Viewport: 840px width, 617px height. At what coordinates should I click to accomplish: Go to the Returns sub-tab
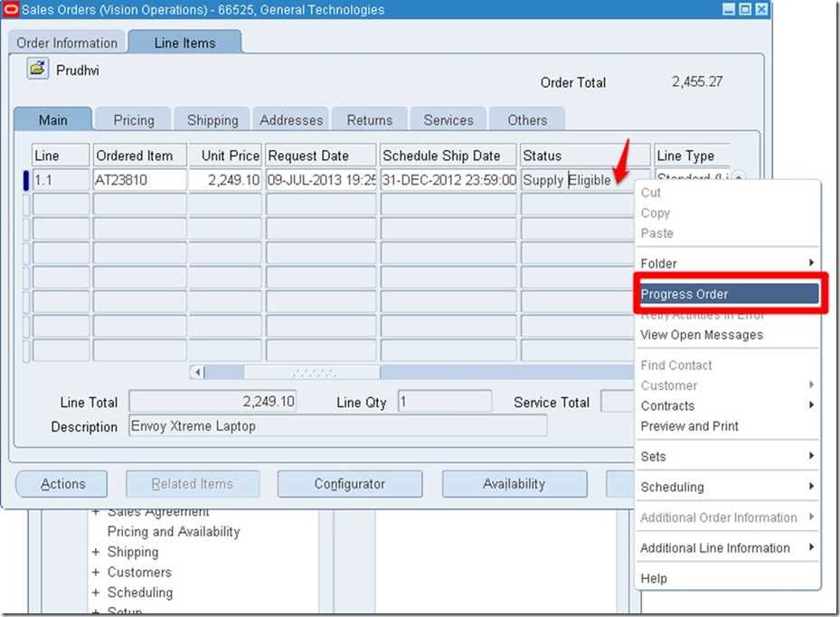[370, 120]
